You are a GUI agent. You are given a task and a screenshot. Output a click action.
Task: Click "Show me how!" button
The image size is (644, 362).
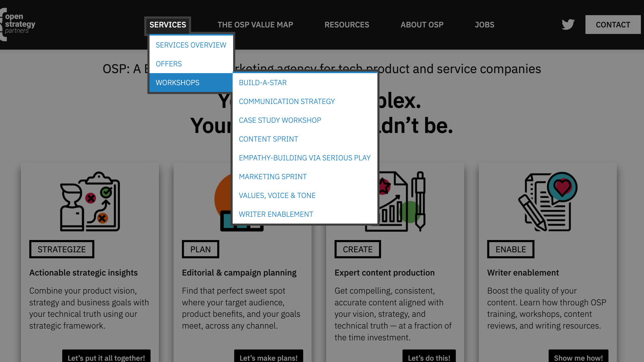coord(578,357)
